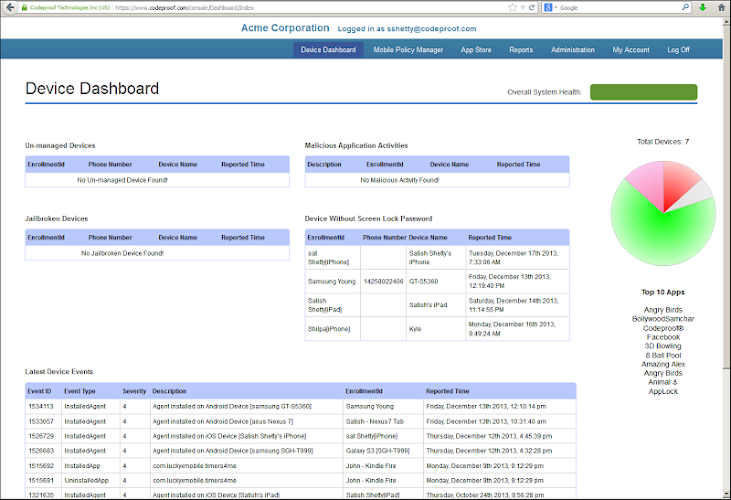Click No Jailbroken Device Found message
This screenshot has height=500, width=731.
pyautogui.click(x=122, y=253)
